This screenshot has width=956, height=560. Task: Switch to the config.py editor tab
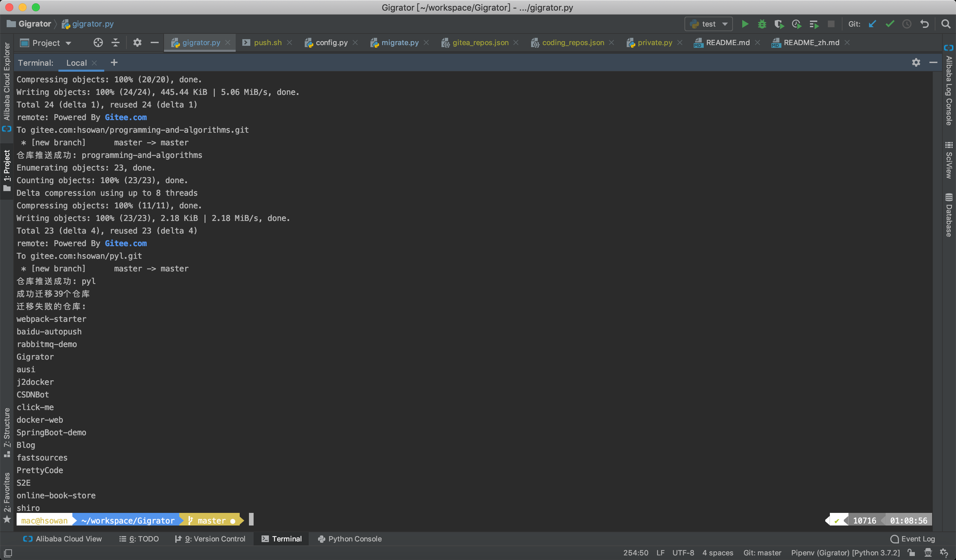[331, 42]
